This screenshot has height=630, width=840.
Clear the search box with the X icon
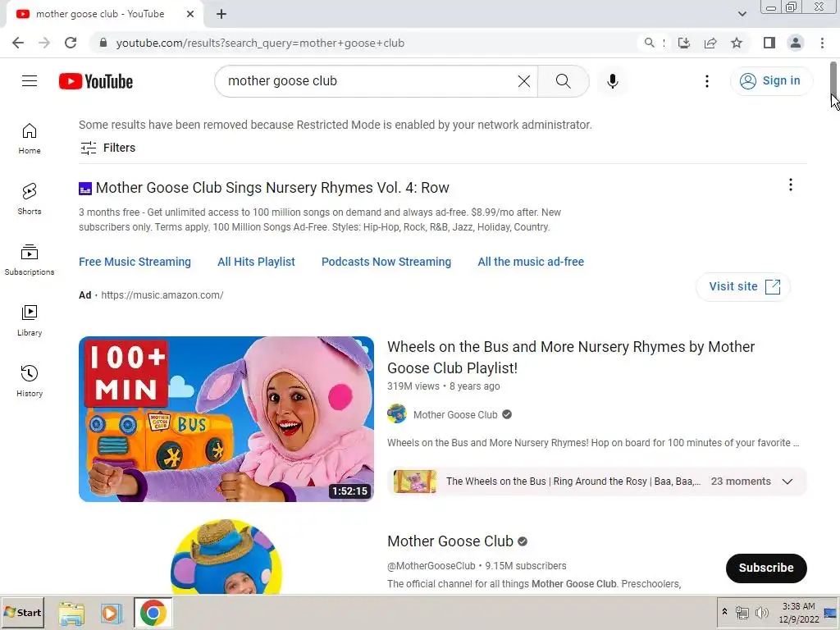[524, 81]
